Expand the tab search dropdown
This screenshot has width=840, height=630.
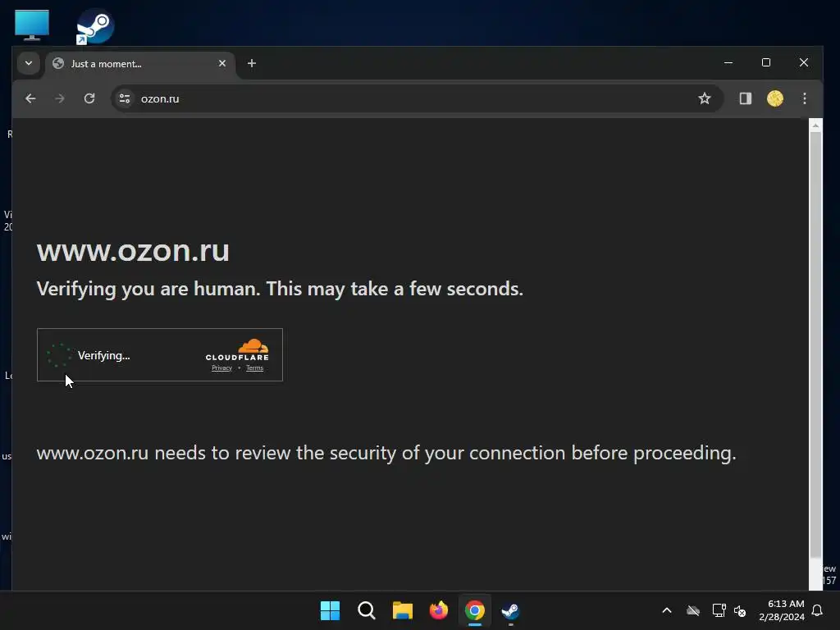29,63
